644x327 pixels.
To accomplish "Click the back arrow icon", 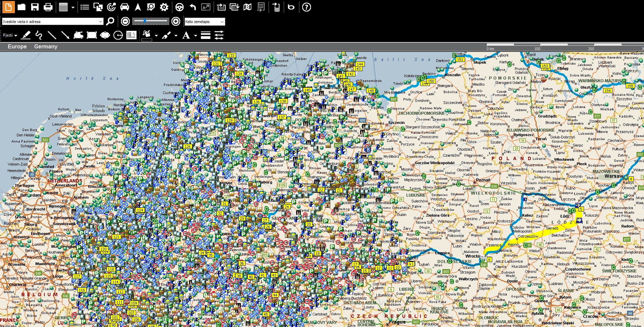I will [193, 7].
